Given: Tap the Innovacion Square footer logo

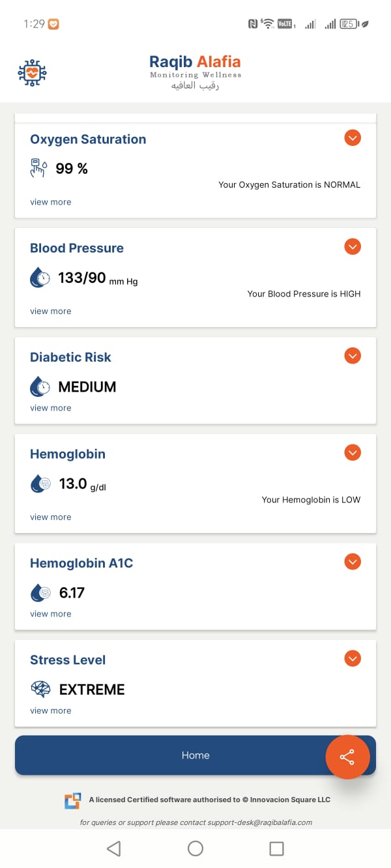Looking at the screenshot, I should tap(72, 801).
